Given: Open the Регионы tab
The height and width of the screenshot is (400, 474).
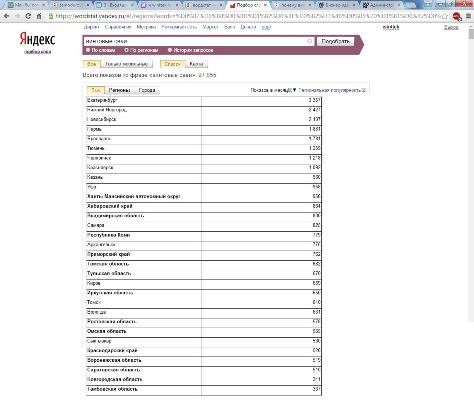Looking at the screenshot, I should pos(119,90).
